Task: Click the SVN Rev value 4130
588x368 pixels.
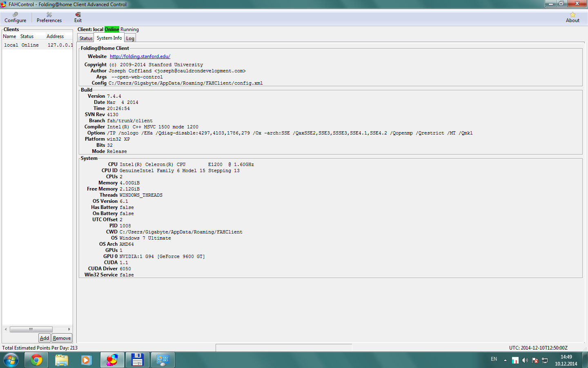Action: 113,115
